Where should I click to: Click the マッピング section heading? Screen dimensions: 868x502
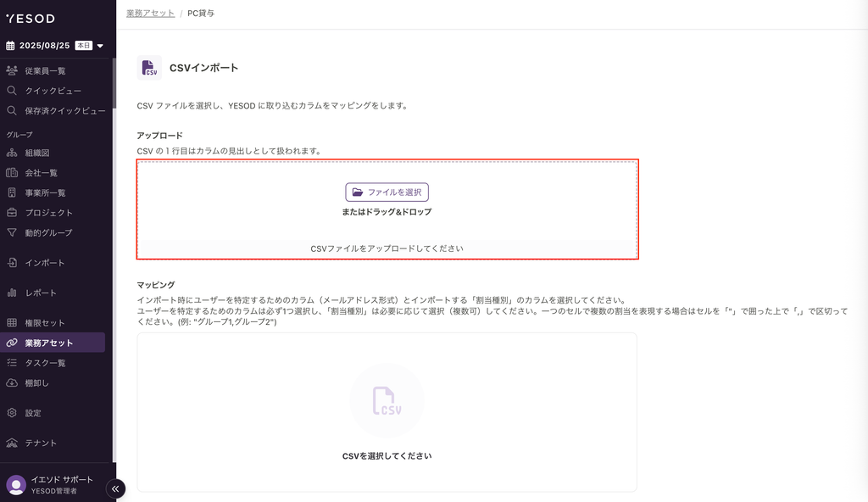coord(156,285)
